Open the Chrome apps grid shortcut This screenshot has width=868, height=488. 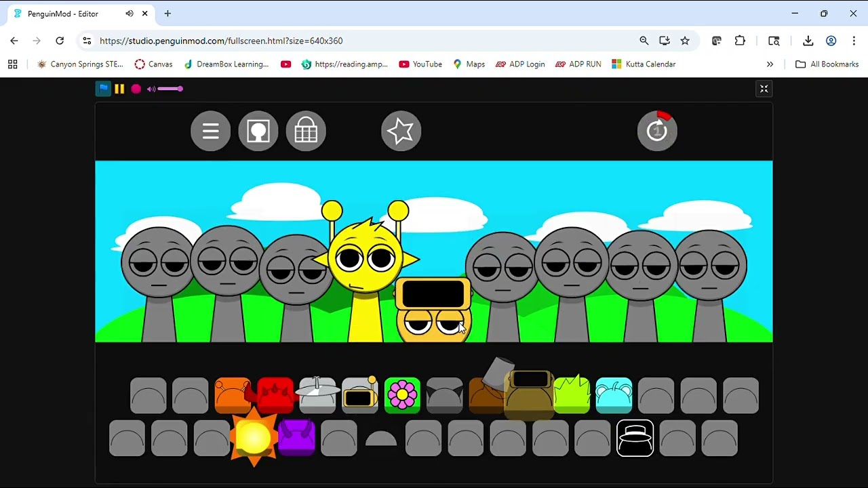pos(12,64)
